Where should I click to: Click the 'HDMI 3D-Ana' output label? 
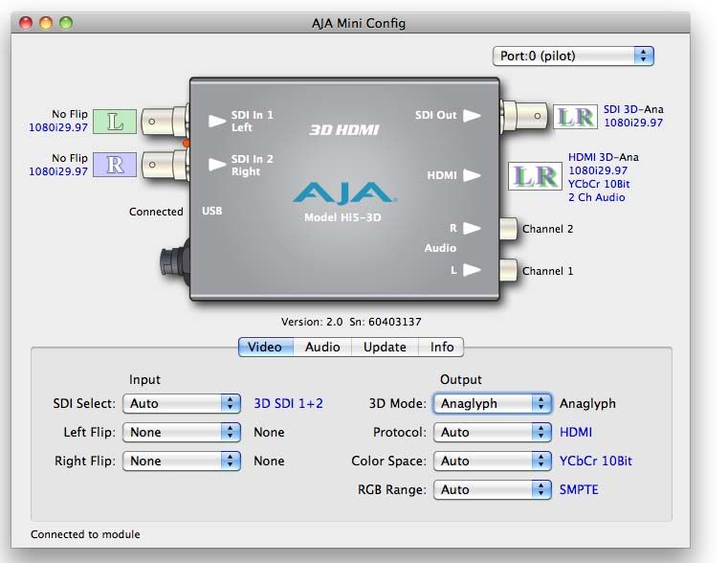(603, 157)
